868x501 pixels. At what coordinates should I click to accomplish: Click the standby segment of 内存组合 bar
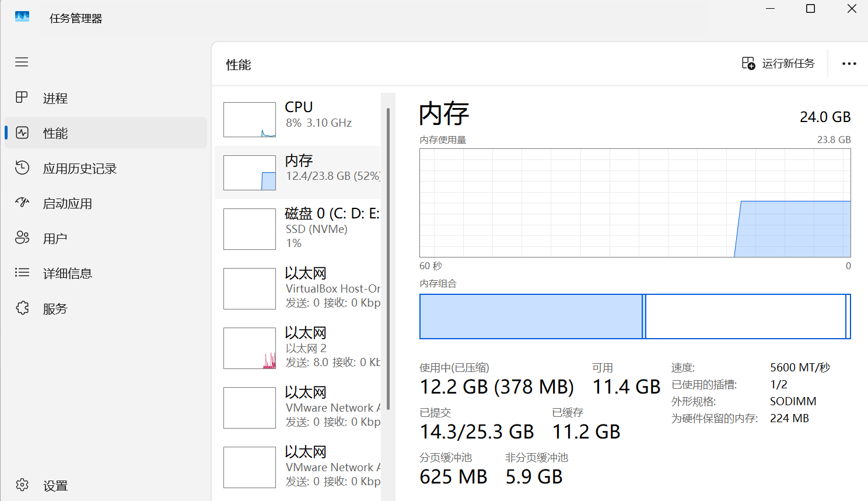point(745,316)
